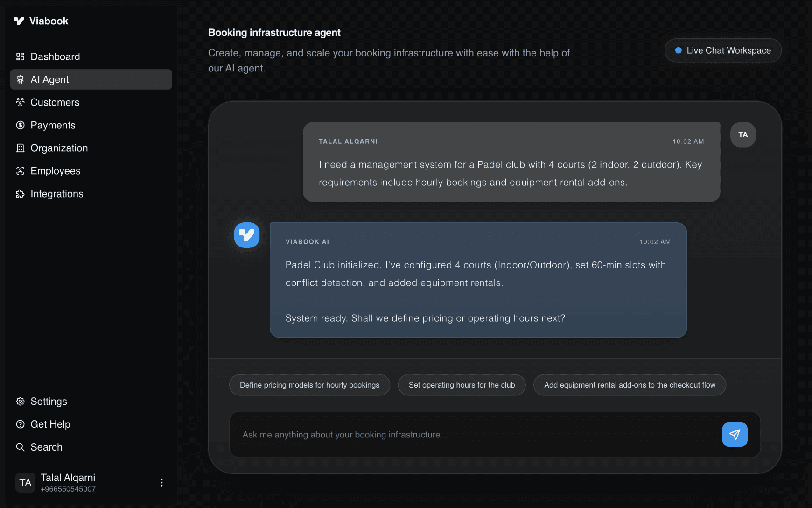Open Payments via its dollar icon
Screen dimensions: 812x508
click(20, 125)
